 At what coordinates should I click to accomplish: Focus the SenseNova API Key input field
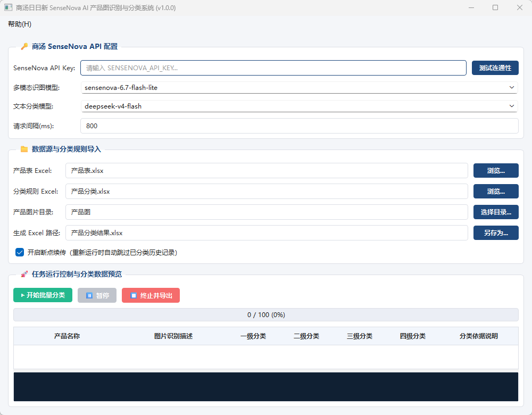(273, 68)
